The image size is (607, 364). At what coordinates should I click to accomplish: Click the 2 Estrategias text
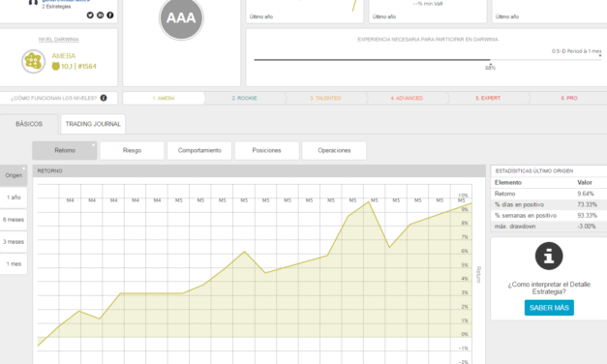coord(56,7)
